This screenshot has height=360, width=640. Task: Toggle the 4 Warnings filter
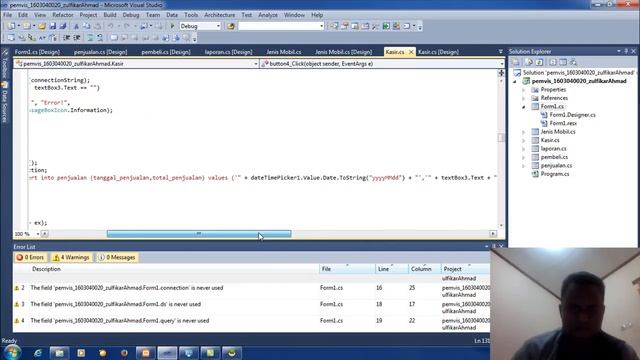[71, 258]
